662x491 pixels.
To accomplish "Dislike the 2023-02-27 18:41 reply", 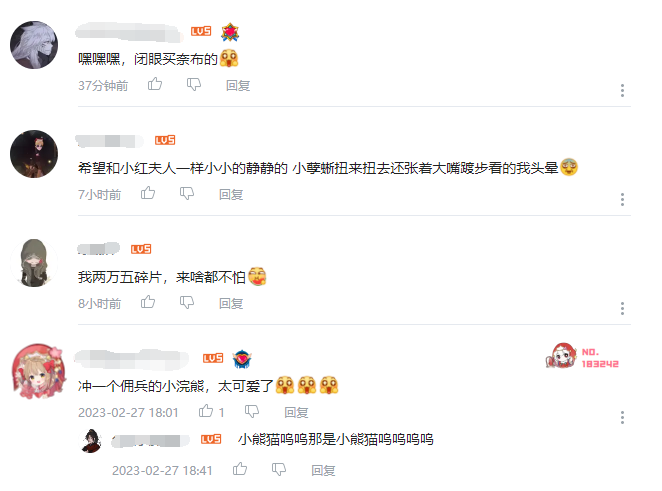I will 279,469.
